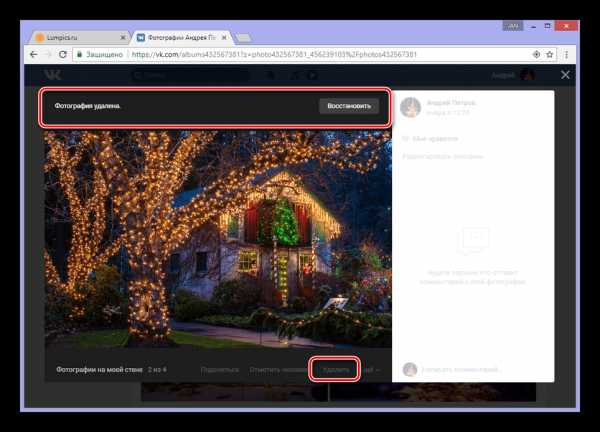Click the browser forward arrow

[49, 54]
